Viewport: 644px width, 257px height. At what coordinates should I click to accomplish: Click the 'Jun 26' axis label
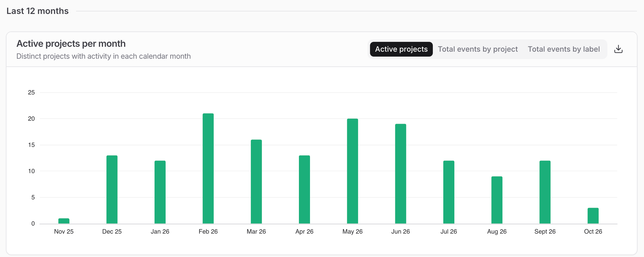(400, 231)
